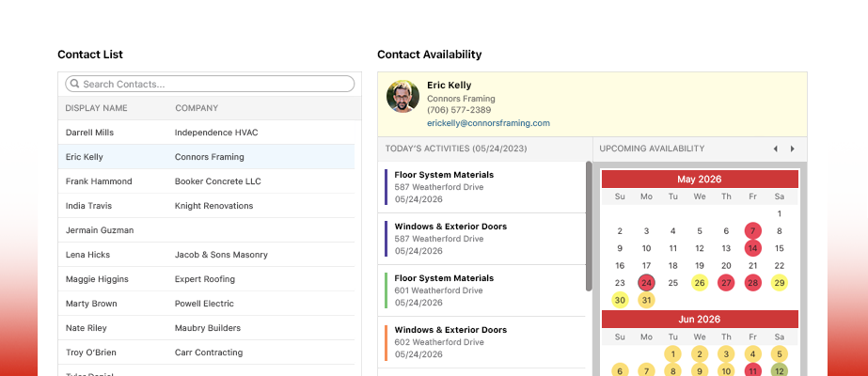Click the Jacob & Sons Masonry cell
The height and width of the screenshot is (376, 868).
[221, 255]
